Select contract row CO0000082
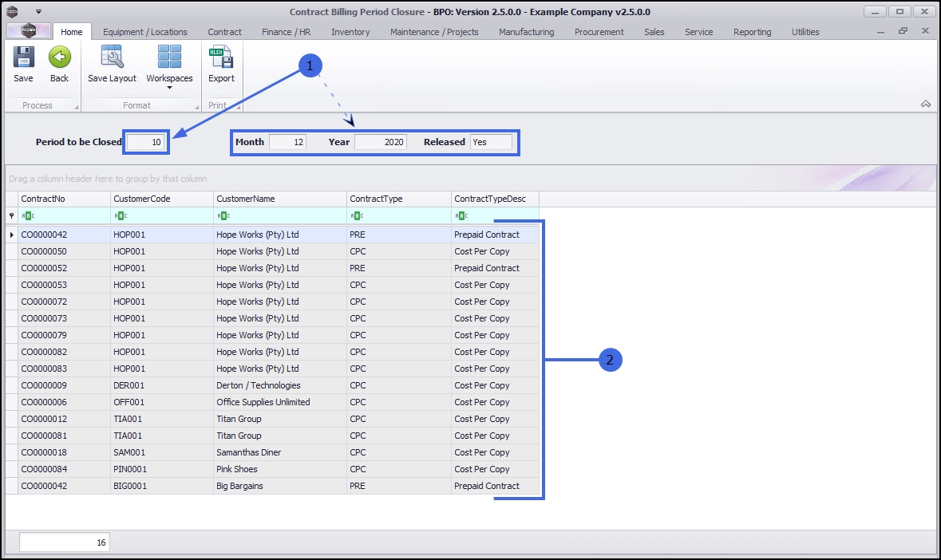The height and width of the screenshot is (560, 941). pos(279,352)
